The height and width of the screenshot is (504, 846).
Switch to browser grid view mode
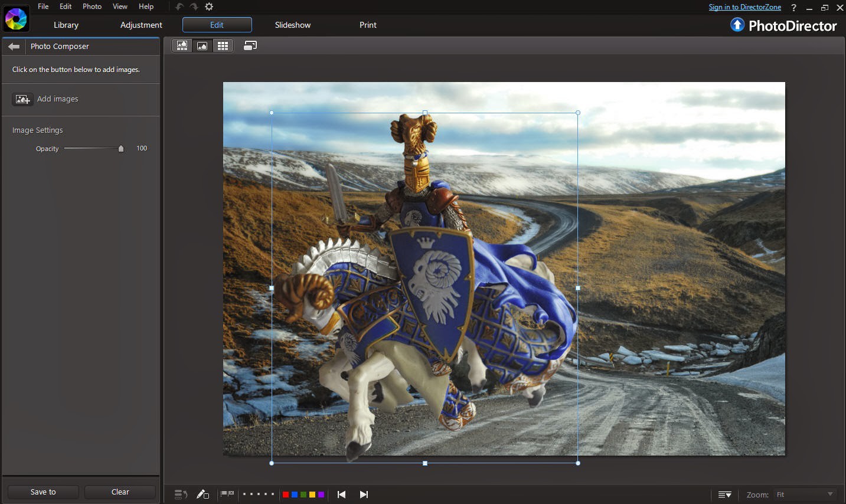(223, 46)
